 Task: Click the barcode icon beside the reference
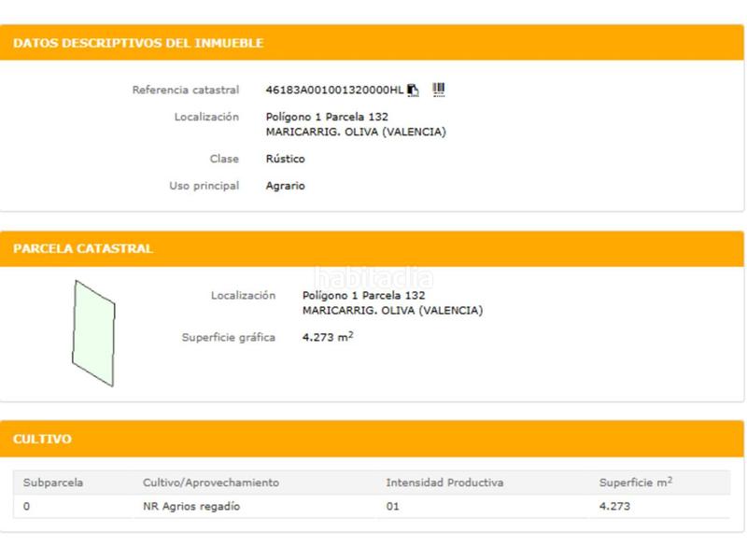click(439, 90)
